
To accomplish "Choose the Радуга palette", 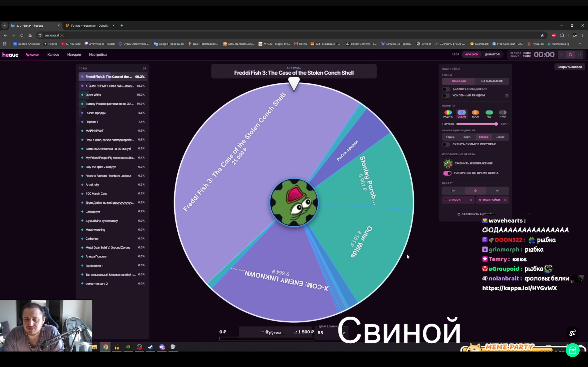I will point(448,114).
